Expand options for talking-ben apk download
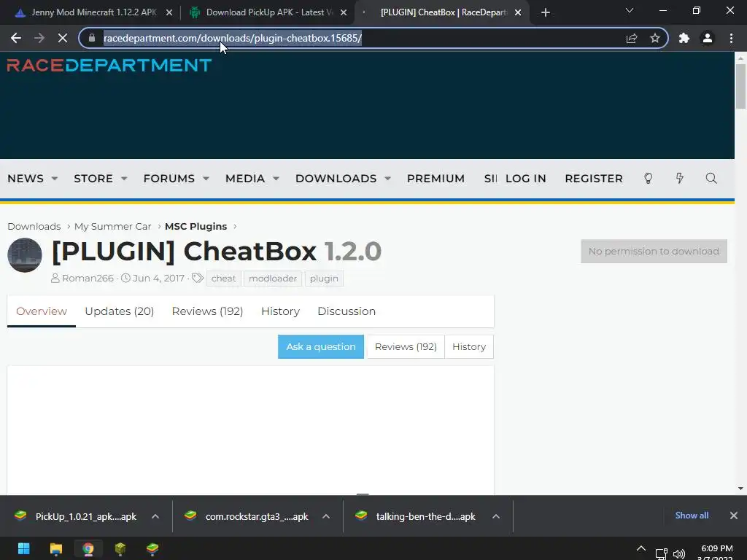Screen dimensions: 747x560 (x=496, y=516)
